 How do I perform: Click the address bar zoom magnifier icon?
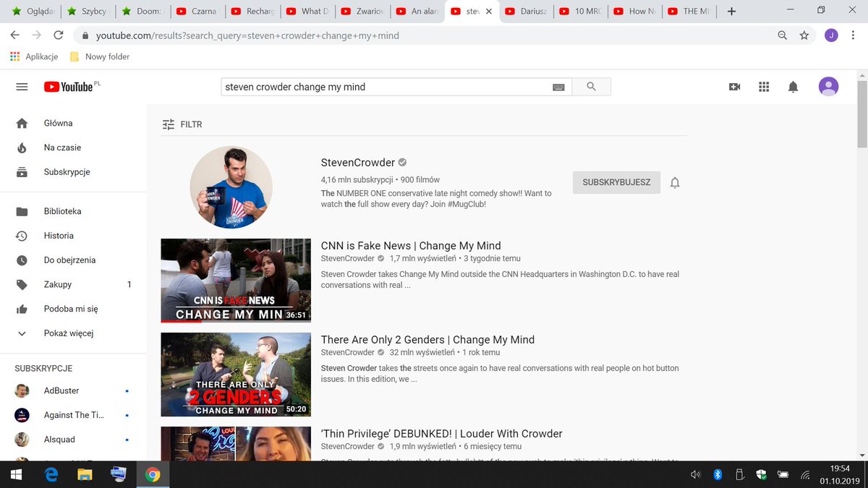click(782, 35)
